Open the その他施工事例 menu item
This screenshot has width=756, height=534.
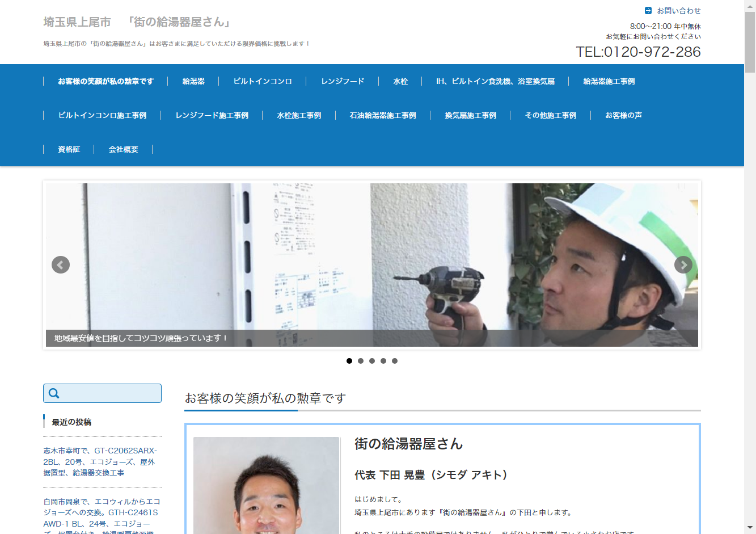point(551,115)
